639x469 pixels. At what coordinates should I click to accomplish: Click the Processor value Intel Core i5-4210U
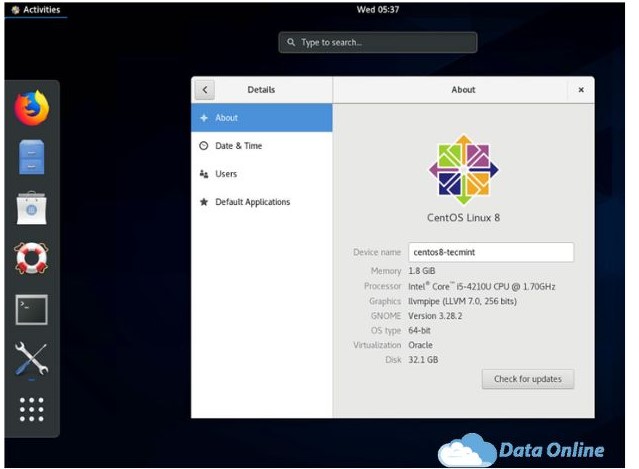[482, 286]
